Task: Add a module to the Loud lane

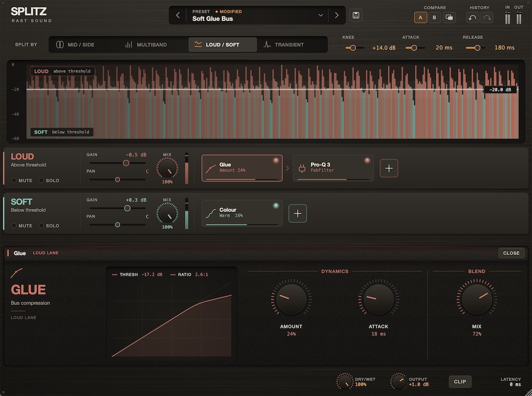Action: [x=389, y=168]
